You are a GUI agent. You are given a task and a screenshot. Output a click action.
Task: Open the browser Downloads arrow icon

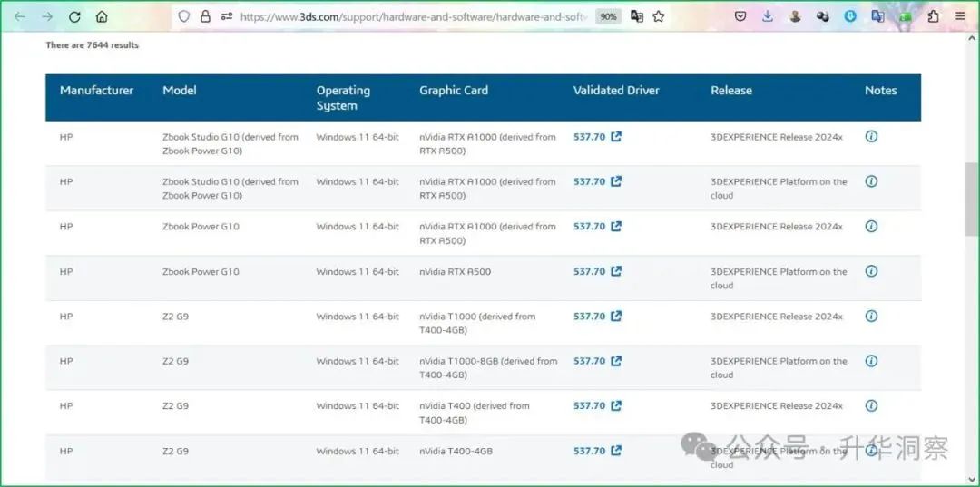[768, 16]
